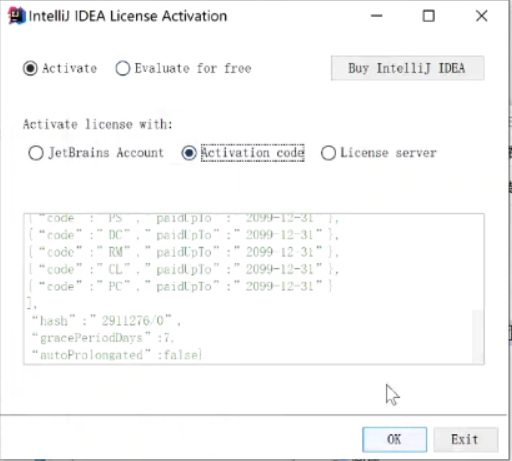Close the License Activation dialog
Viewport: 512px width, 461px height.
click(481, 16)
